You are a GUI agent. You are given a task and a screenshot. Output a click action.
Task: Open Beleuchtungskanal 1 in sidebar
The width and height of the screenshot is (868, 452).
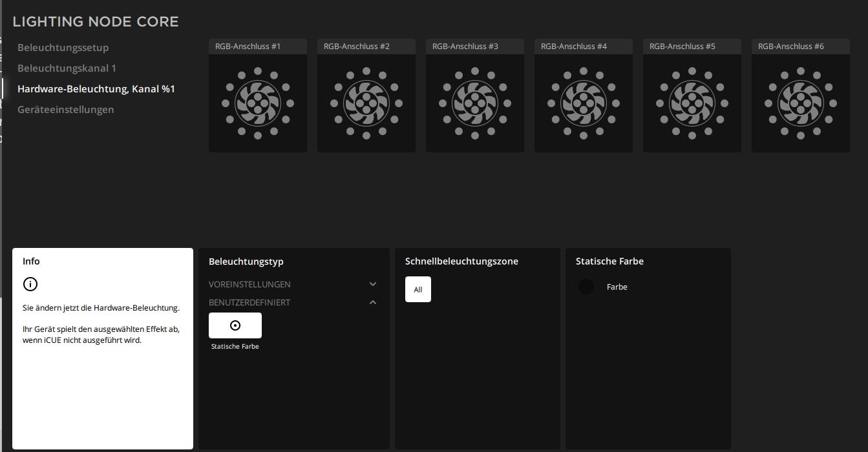67,68
